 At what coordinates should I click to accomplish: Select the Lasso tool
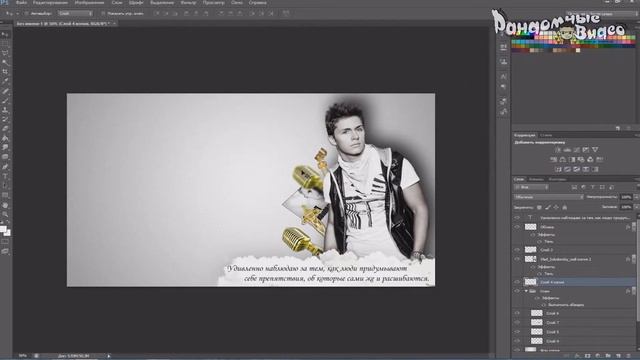(x=5, y=53)
